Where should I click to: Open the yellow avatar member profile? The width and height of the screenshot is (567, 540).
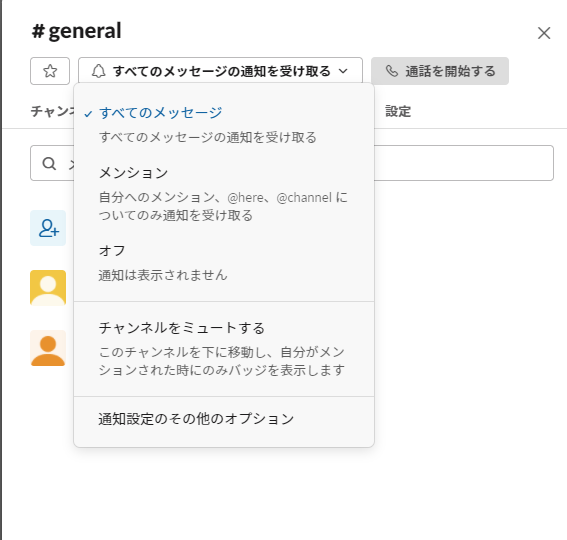click(48, 288)
